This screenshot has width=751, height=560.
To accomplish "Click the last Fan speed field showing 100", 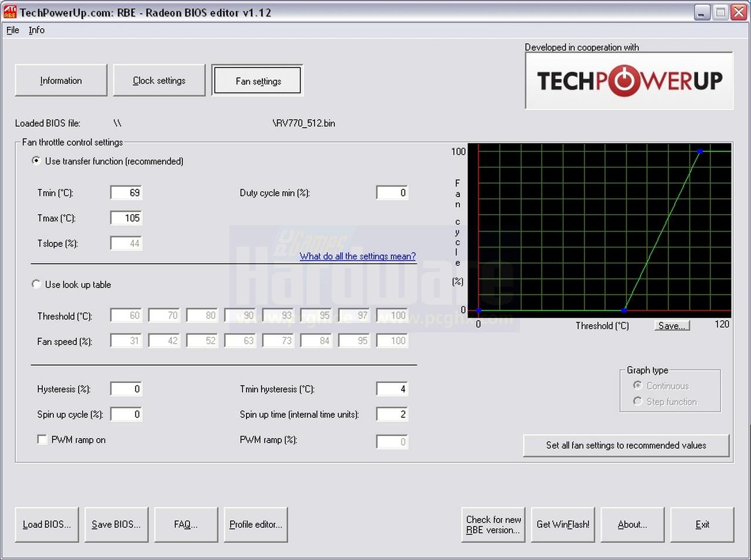I will pos(392,341).
